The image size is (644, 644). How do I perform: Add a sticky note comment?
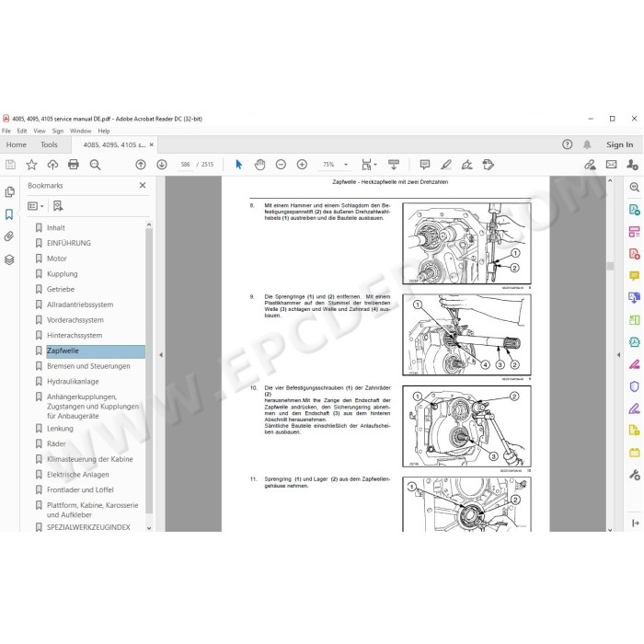425,165
